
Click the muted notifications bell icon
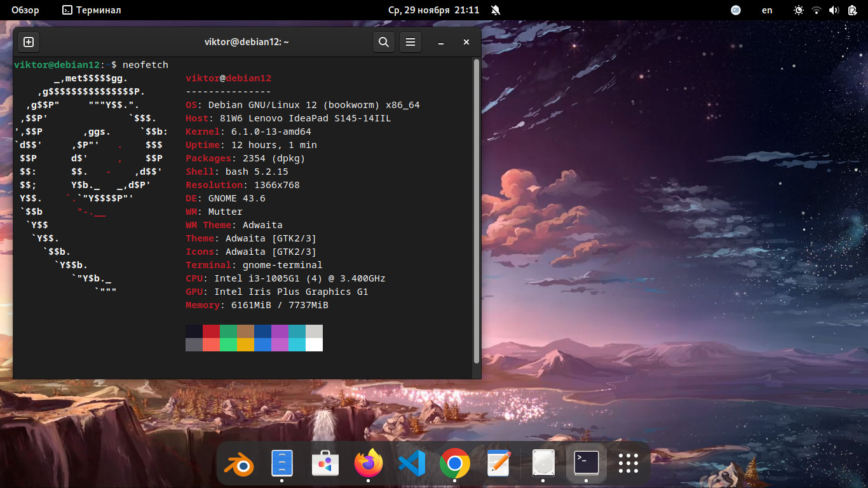pyautogui.click(x=496, y=10)
